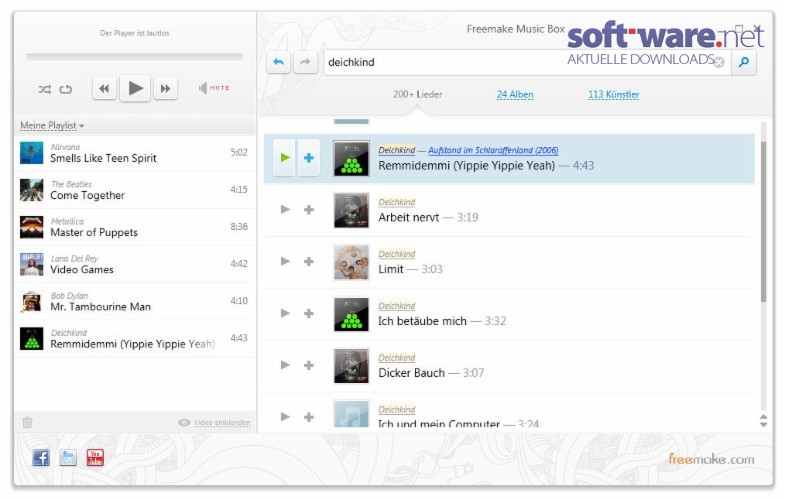Viewport: 785px width, 500px height.
Task: Add Ich und mein Computer to playlist
Action: (x=309, y=417)
